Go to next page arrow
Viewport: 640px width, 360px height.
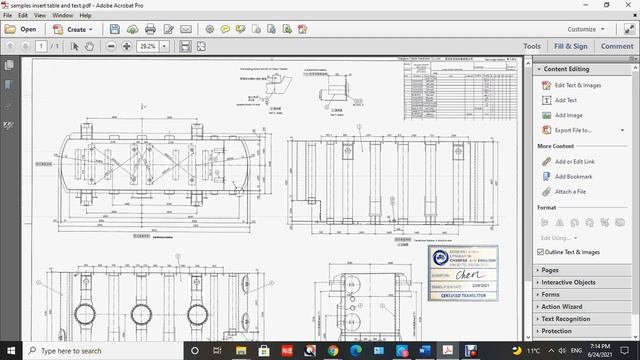coord(25,46)
